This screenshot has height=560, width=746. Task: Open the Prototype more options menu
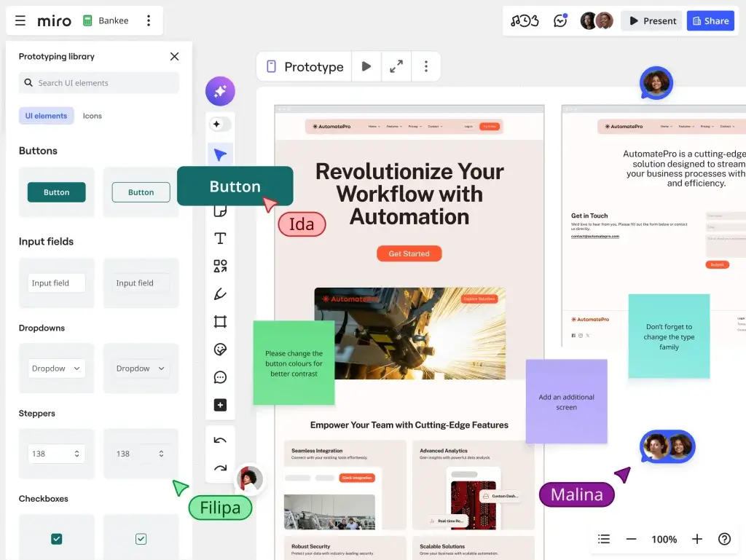pyautogui.click(x=425, y=66)
